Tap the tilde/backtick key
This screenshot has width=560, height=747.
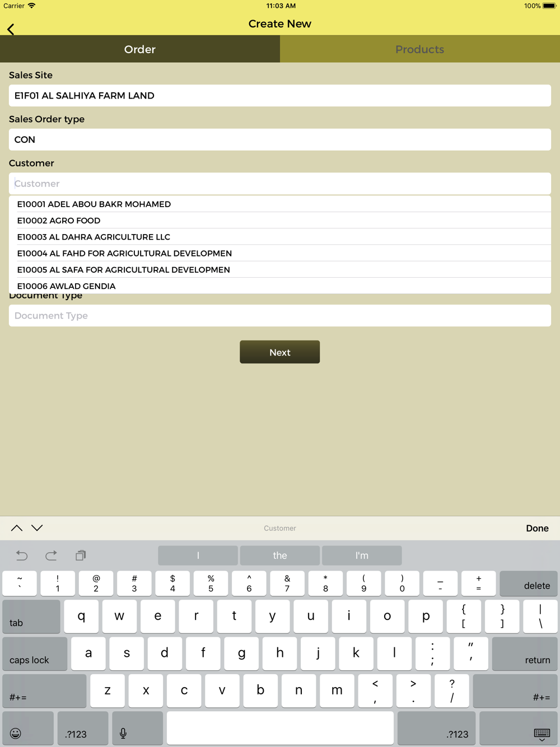(20, 583)
